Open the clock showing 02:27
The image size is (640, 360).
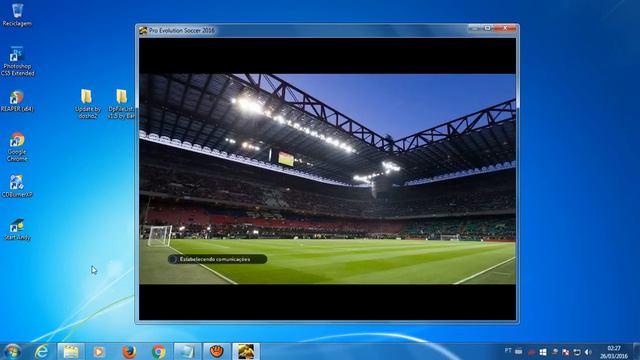[613, 352]
